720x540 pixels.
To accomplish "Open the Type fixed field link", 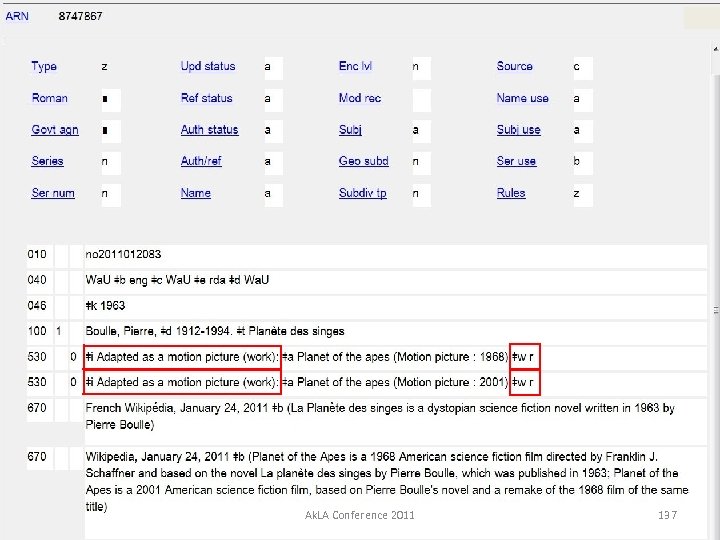I will click(x=44, y=66).
